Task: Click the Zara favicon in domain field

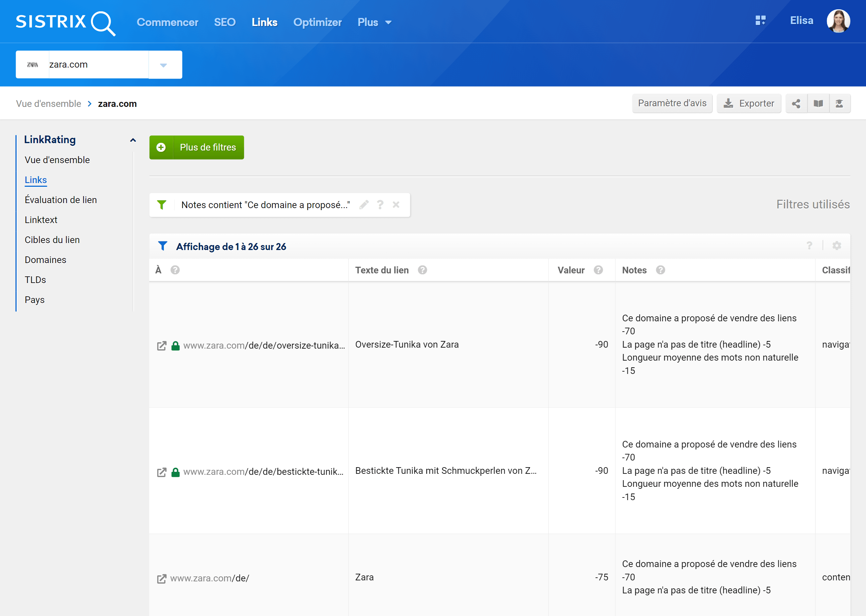Action: (33, 65)
